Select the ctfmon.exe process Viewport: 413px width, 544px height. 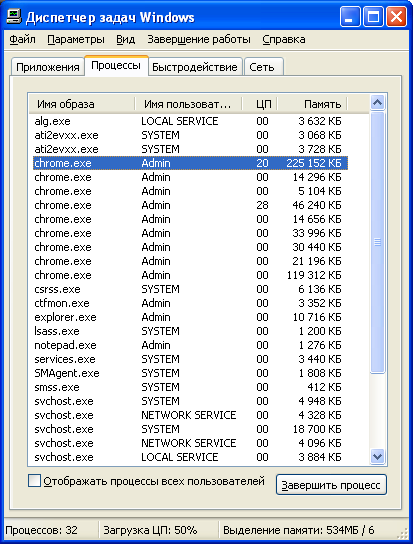click(190, 303)
